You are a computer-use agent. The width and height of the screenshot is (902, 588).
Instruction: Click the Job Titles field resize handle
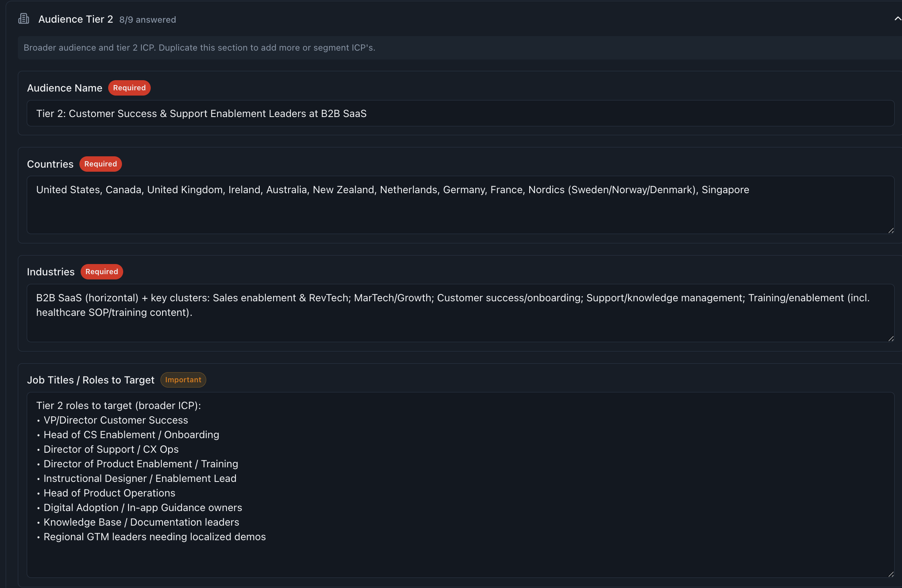pos(891,574)
